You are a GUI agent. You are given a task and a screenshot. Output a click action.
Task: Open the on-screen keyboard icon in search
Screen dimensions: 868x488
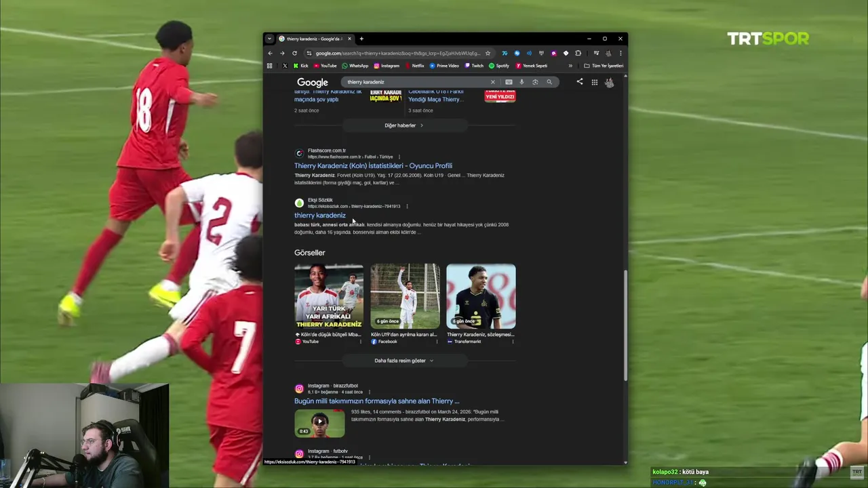(509, 82)
